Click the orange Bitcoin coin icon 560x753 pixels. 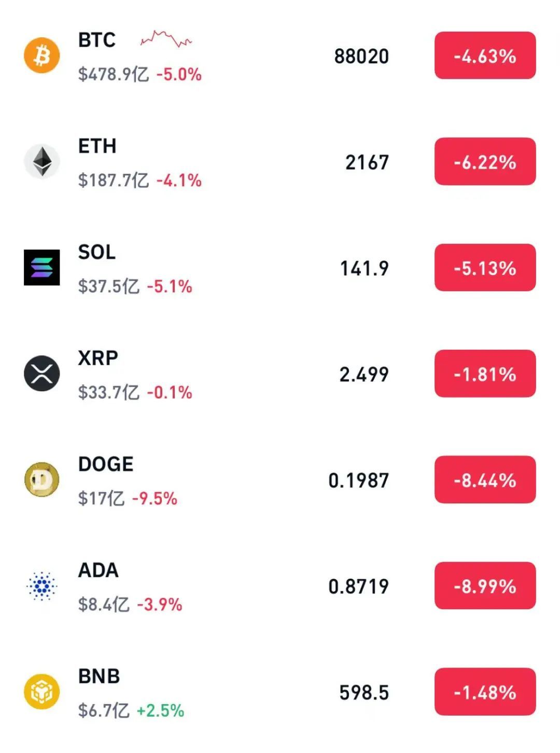tap(42, 56)
